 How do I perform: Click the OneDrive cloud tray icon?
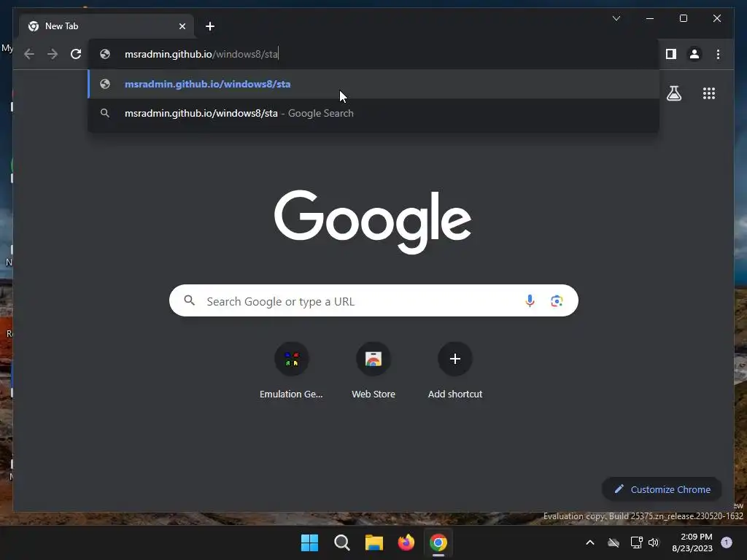(x=613, y=542)
